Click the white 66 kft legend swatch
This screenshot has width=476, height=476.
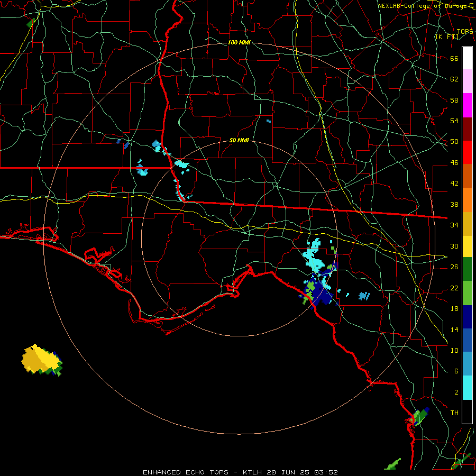[x=467, y=58]
